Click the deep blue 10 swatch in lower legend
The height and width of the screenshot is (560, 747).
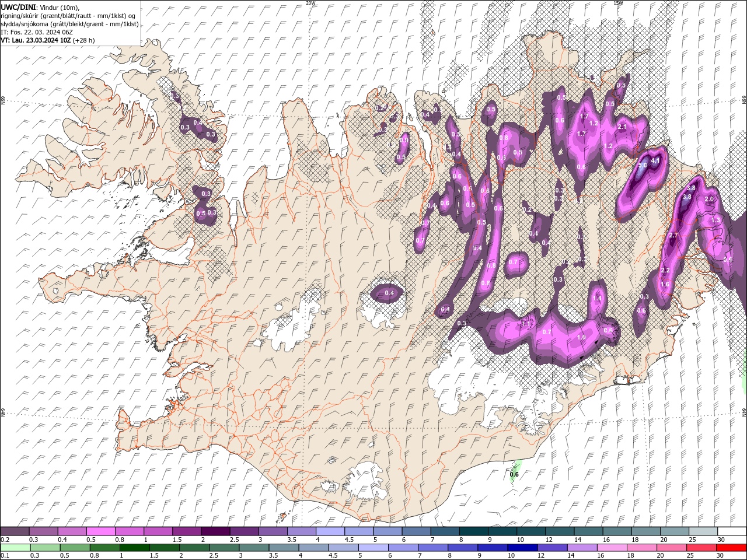pyautogui.click(x=522, y=548)
